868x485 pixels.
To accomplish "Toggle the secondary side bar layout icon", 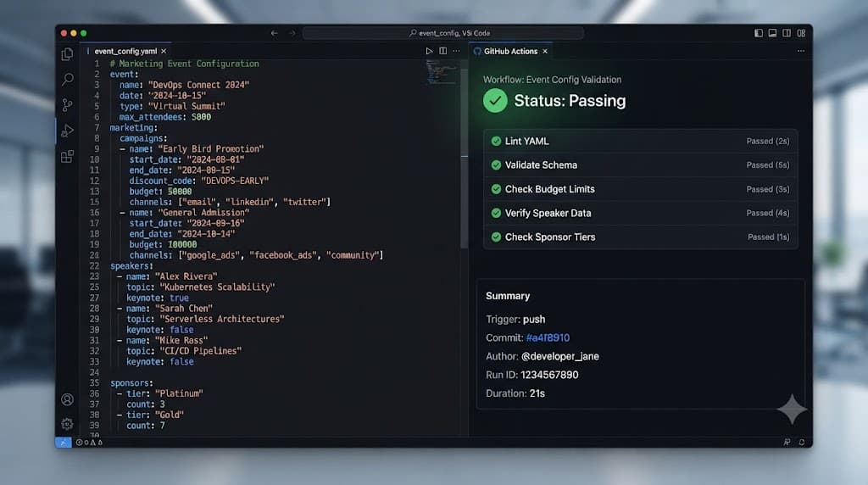I will [787, 33].
